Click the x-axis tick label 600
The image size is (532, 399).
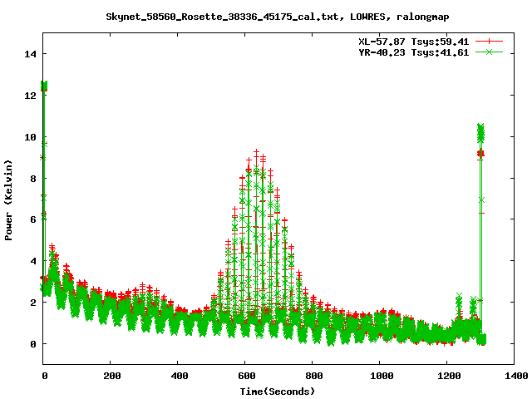[x=246, y=376]
